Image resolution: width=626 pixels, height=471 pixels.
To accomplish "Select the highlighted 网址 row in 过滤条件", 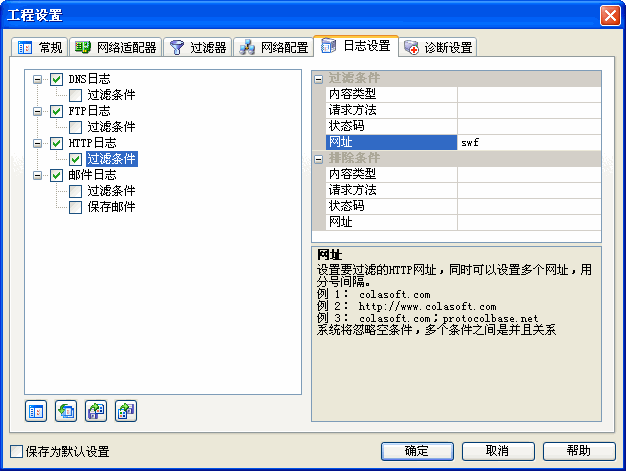I will click(x=391, y=142).
